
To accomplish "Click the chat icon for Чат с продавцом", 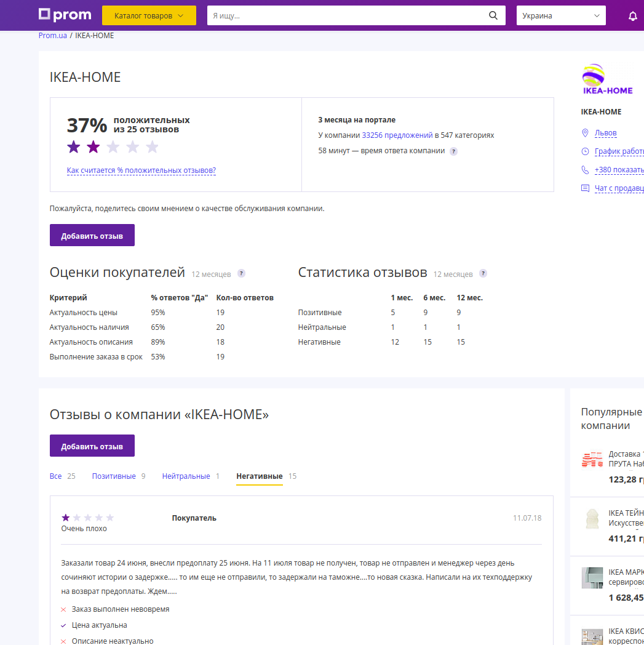I will (x=585, y=188).
